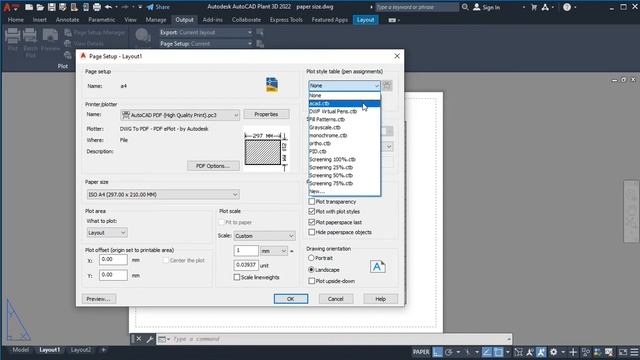Click the plot style table editor icon

[x=387, y=85]
